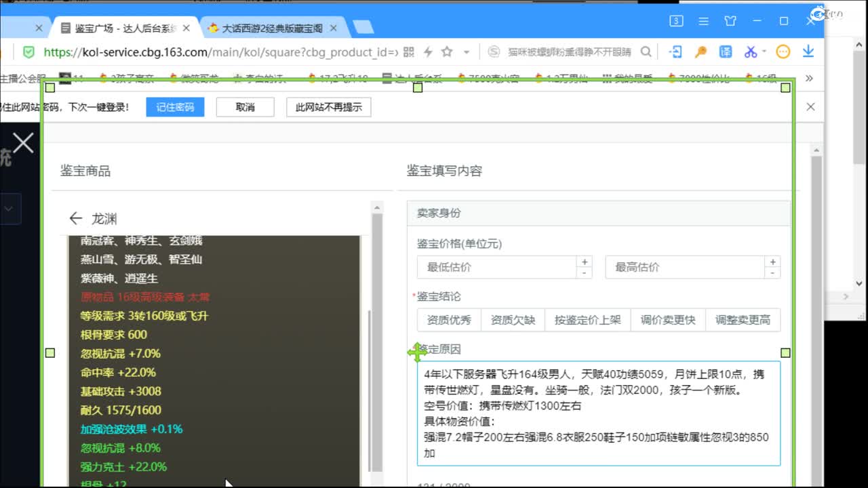The image size is (868, 488).
Task: Click the 加强沧波效果 +0.1% line
Action: click(132, 429)
